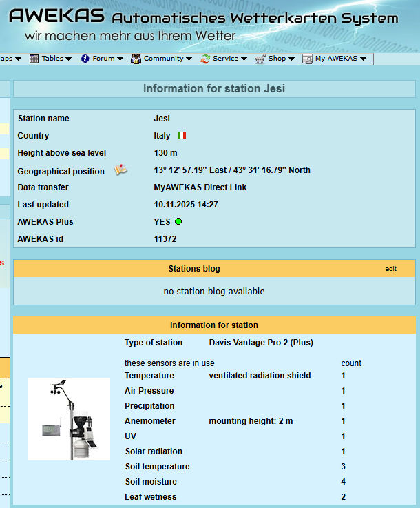Click the Tables grid icon
The image size is (420, 508).
34,59
